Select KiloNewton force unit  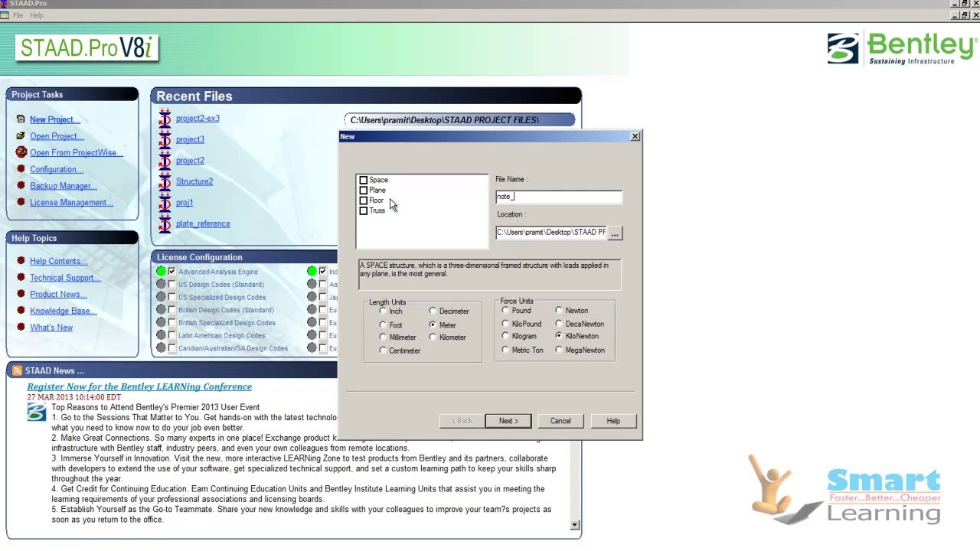(559, 336)
